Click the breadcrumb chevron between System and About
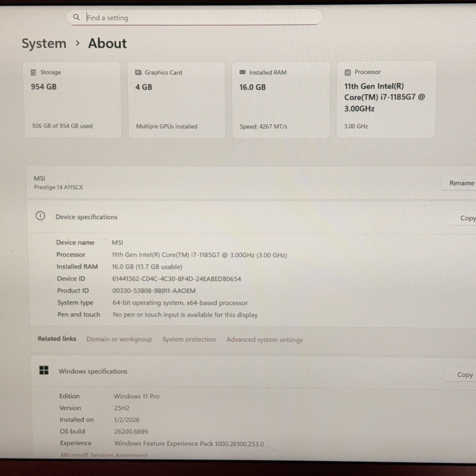The width and height of the screenshot is (476, 476). point(78,43)
